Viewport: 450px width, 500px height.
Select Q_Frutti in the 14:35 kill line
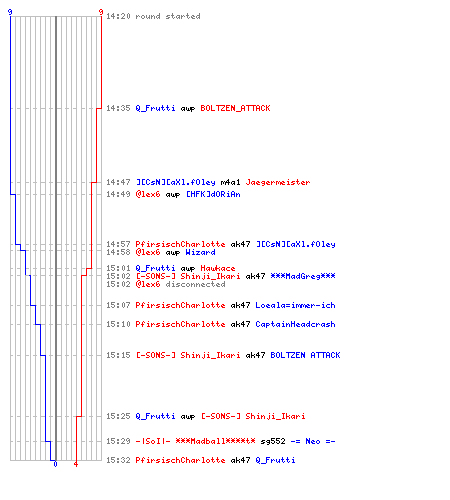(155, 108)
